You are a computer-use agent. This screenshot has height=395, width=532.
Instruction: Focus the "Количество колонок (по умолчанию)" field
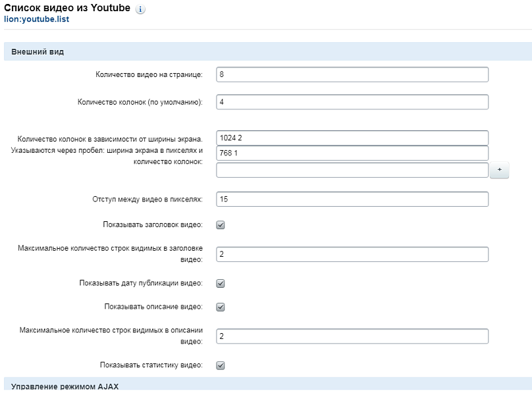352,102
